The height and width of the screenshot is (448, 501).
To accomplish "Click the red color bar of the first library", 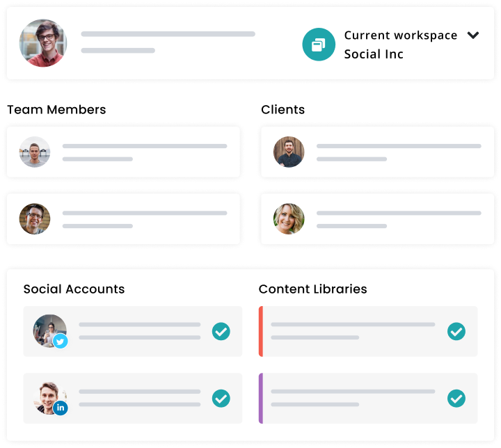I will click(x=261, y=331).
